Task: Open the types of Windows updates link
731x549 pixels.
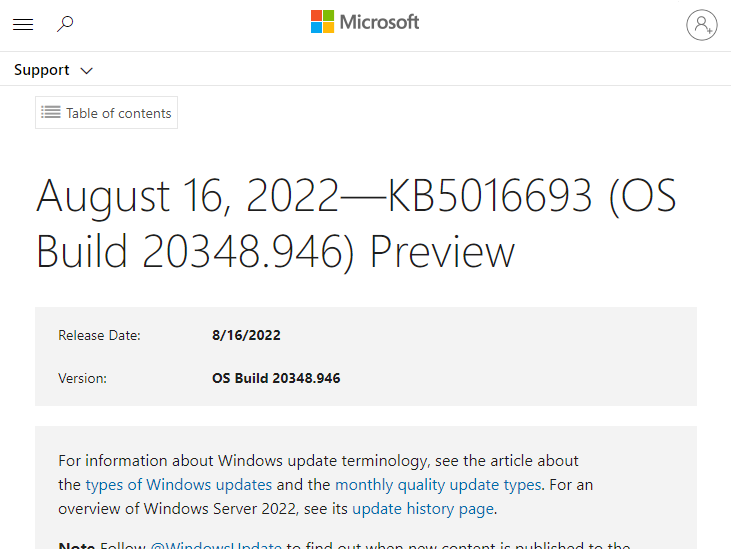Action: click(x=178, y=485)
